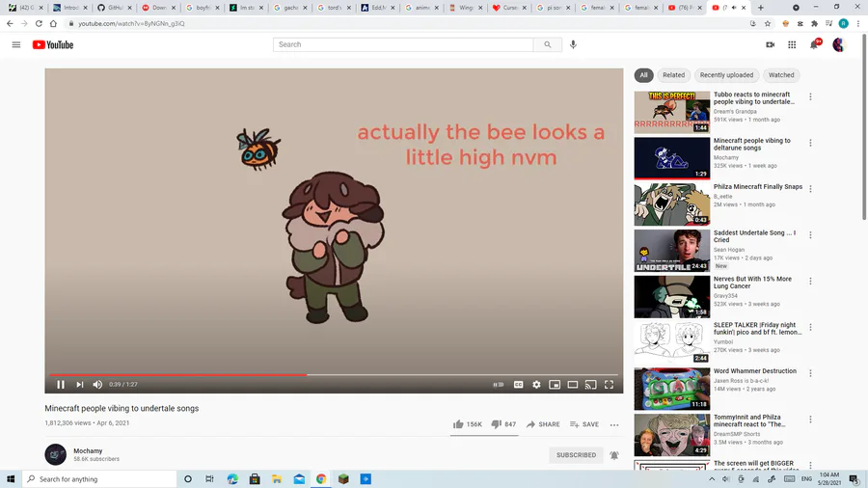Open the notifications bell in the header

[814, 44]
